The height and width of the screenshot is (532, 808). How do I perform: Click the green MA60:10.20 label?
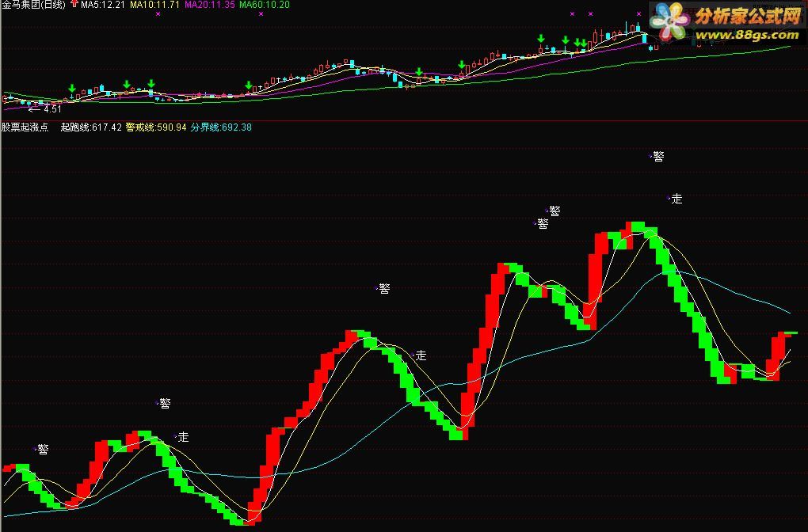[265, 5]
